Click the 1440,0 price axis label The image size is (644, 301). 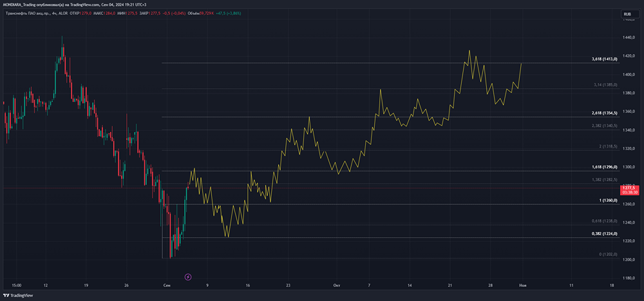point(629,37)
